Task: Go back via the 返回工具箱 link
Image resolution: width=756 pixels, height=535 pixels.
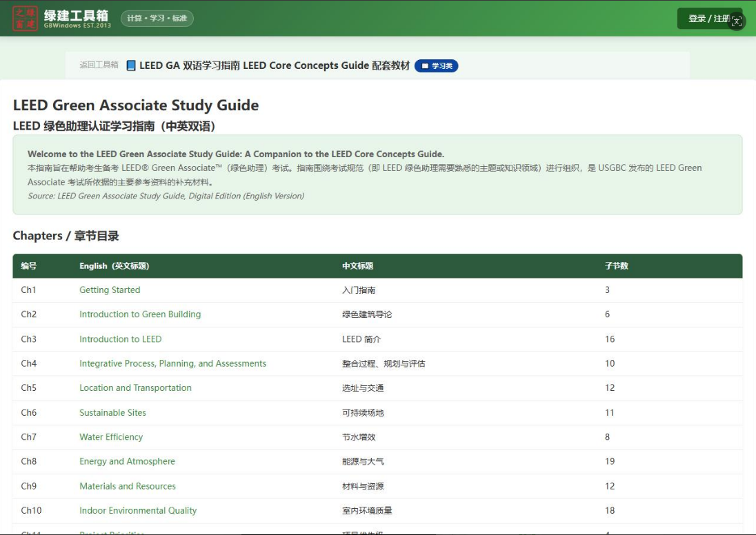Action: pyautogui.click(x=99, y=65)
